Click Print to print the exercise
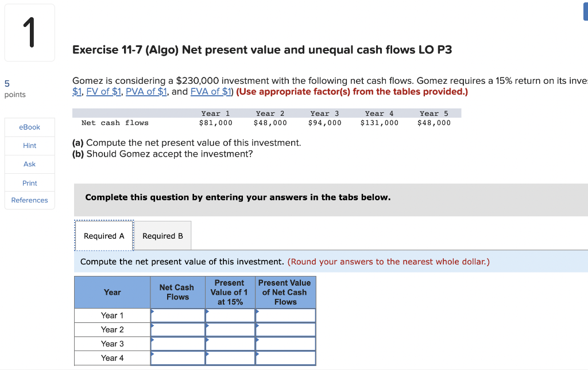Viewport: 588px width, 370px height. click(29, 182)
